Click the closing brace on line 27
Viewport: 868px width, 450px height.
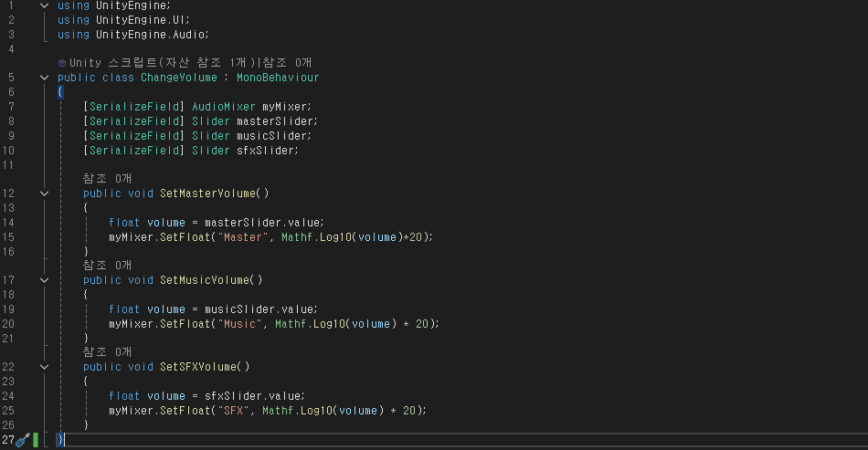pos(60,439)
